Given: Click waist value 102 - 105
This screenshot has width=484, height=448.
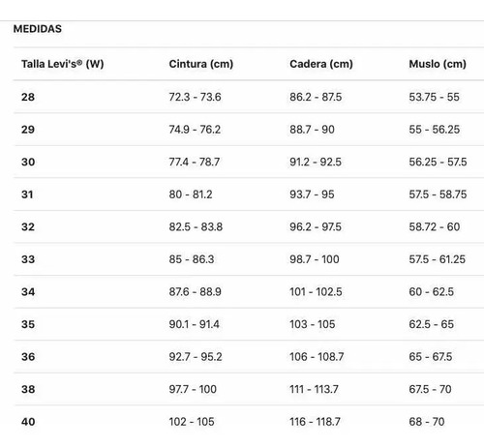Looking at the screenshot, I should tap(192, 422).
